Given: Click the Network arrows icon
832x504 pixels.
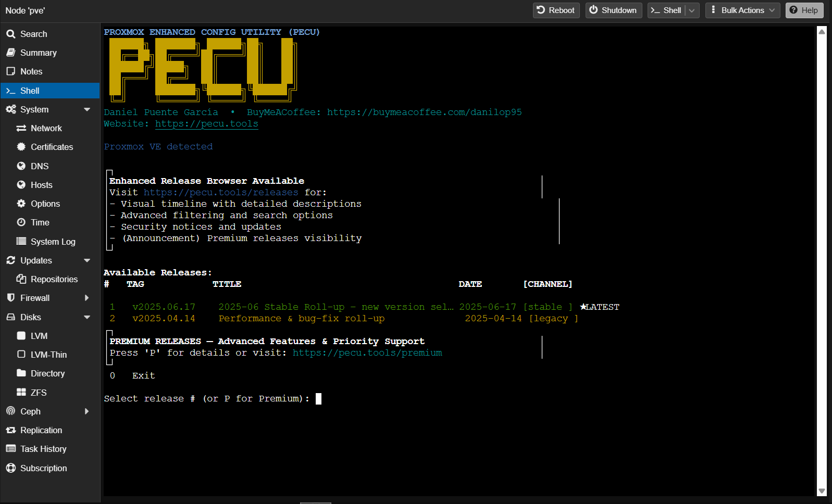Looking at the screenshot, I should pos(21,128).
